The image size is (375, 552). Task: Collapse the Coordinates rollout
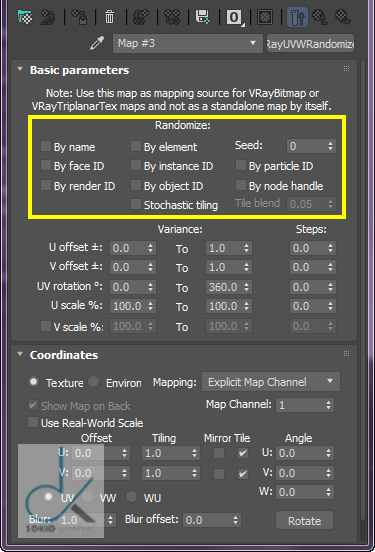(20, 354)
